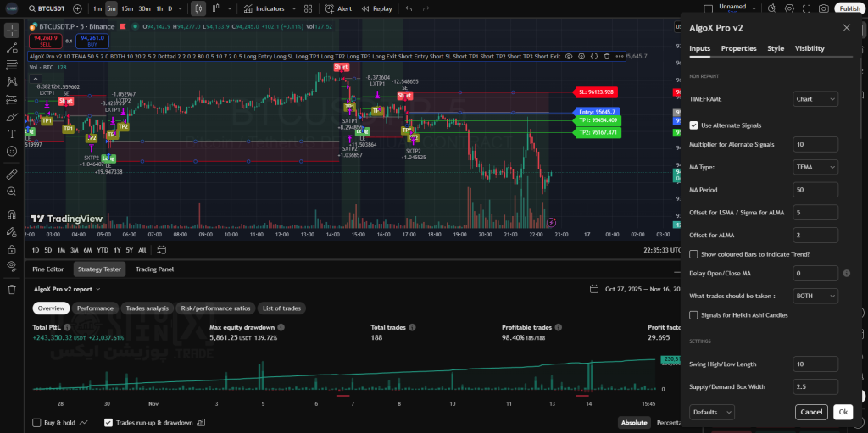Enable Signals for Heikin Ashi Candles
The width and height of the screenshot is (868, 433).
tap(693, 315)
